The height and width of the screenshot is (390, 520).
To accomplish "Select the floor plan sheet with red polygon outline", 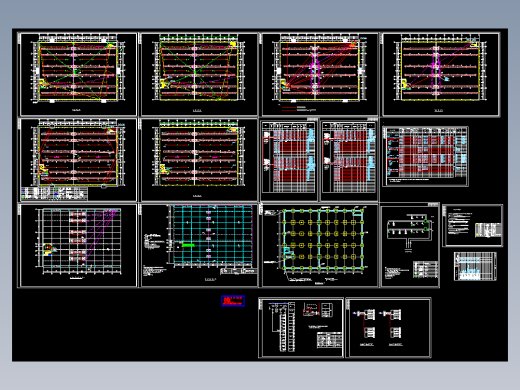I will [78, 160].
